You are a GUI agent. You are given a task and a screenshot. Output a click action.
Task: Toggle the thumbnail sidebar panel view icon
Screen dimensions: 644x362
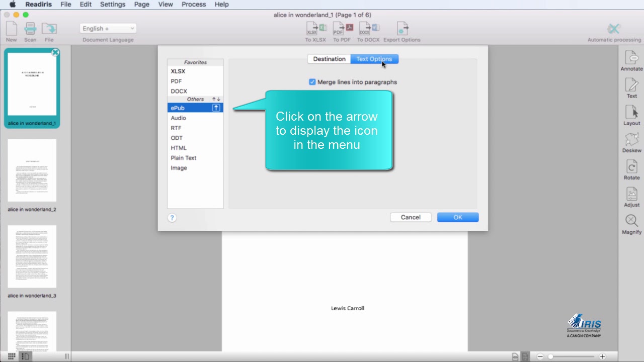coord(26,356)
